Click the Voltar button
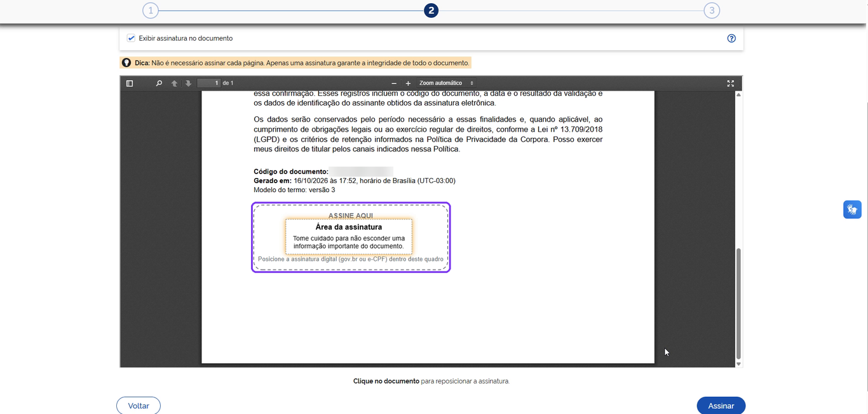Viewport: 868px width, 414px height. 139,406
